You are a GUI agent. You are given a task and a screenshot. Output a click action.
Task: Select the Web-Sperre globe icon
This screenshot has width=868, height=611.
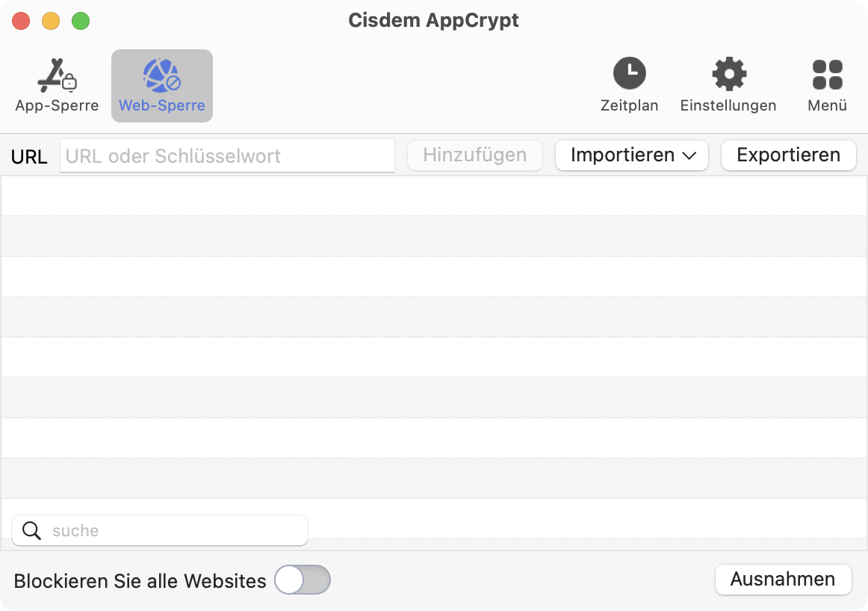[x=161, y=75]
